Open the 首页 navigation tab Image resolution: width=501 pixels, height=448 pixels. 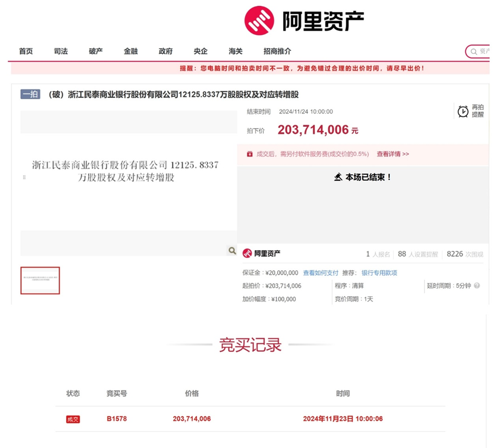point(26,51)
